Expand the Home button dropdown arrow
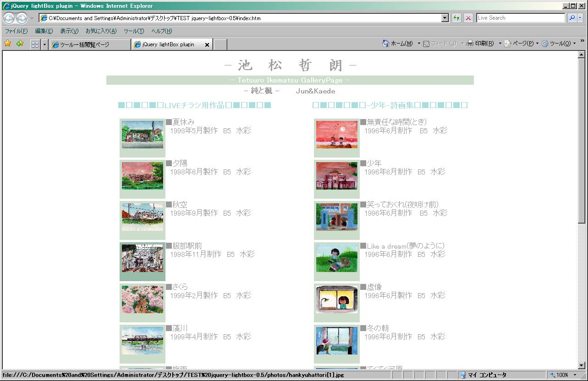 [x=419, y=44]
